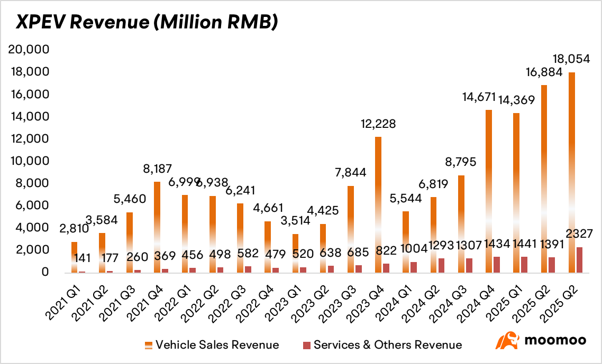This screenshot has height=364, width=602.
Task: Select the 8,187 value label
Action: click(x=157, y=169)
